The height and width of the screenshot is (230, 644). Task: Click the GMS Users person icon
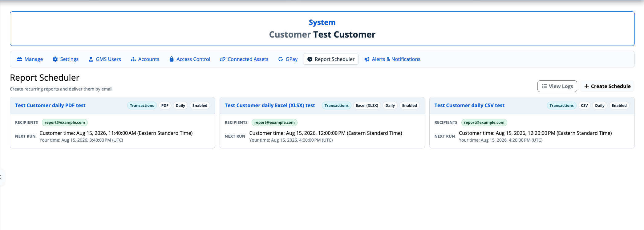(91, 59)
